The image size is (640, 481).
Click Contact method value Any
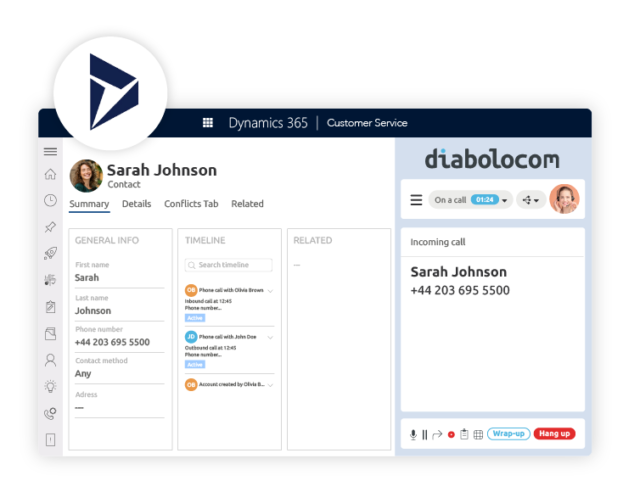(x=83, y=374)
